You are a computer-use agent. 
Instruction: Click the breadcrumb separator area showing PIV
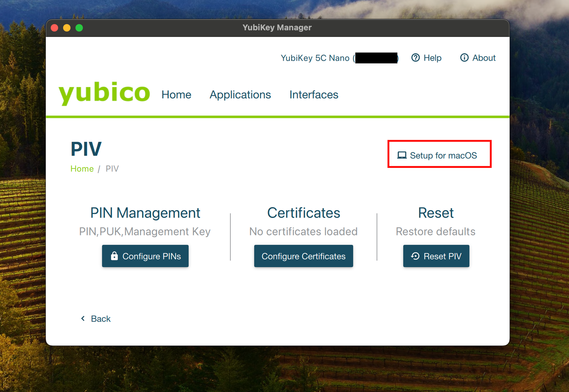click(x=112, y=169)
